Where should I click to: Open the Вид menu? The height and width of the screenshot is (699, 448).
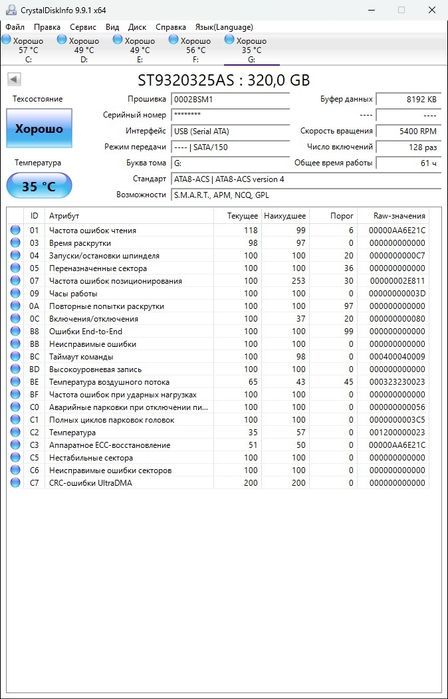coord(112,27)
